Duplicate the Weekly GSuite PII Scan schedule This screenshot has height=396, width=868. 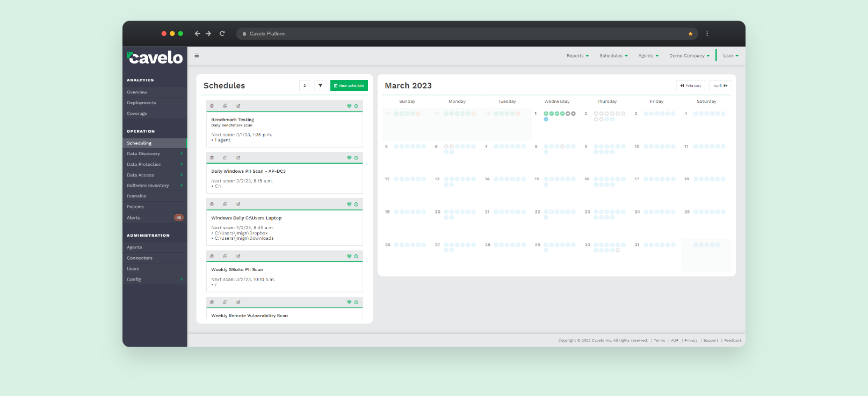(225, 256)
